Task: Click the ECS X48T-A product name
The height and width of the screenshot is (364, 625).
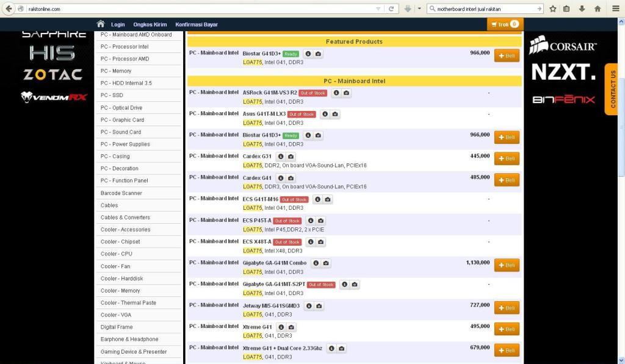Action: click(x=257, y=241)
